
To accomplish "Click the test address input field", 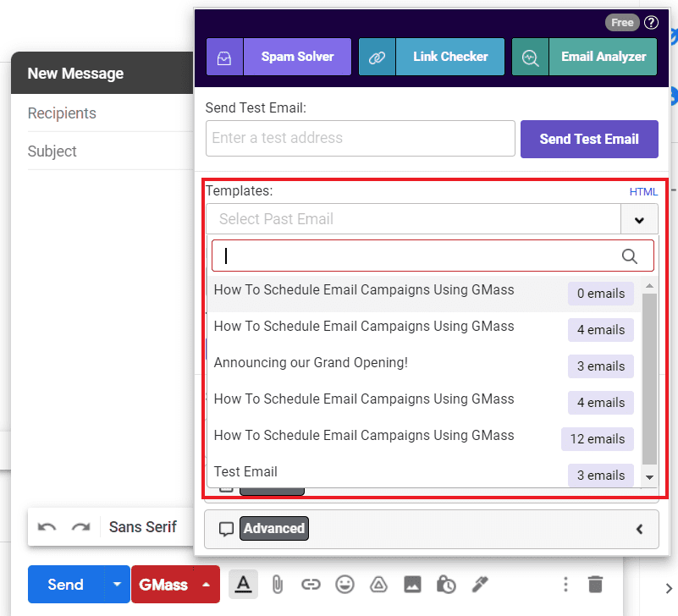I will point(360,138).
